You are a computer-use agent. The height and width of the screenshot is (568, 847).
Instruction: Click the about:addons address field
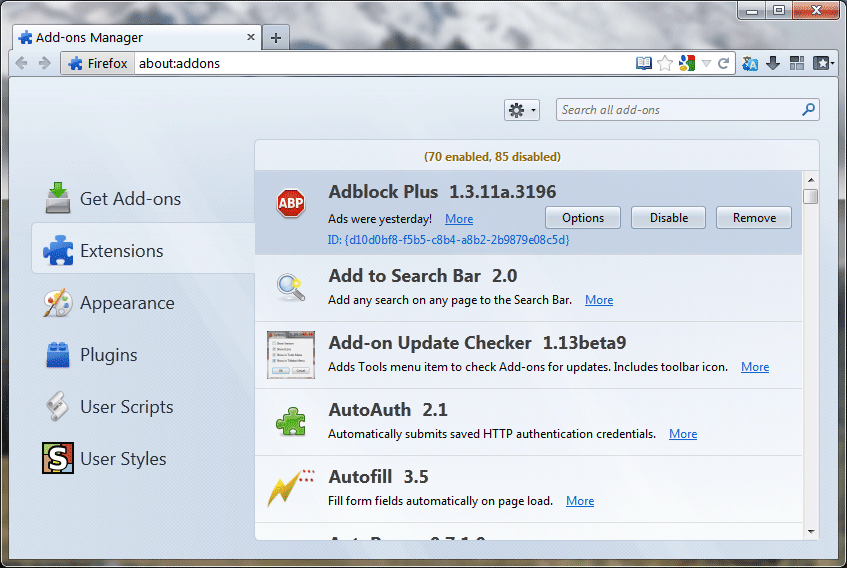coord(382,63)
